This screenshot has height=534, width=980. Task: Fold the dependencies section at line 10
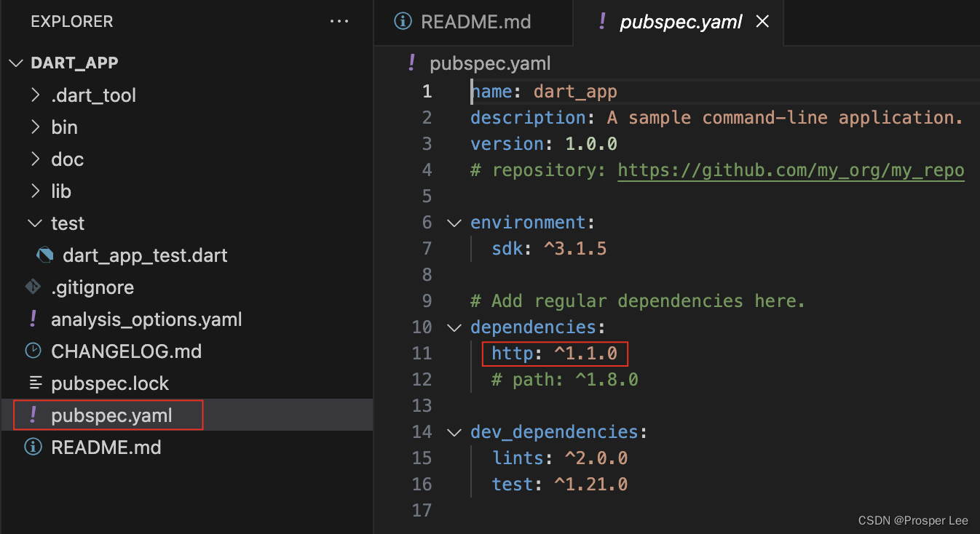point(454,327)
